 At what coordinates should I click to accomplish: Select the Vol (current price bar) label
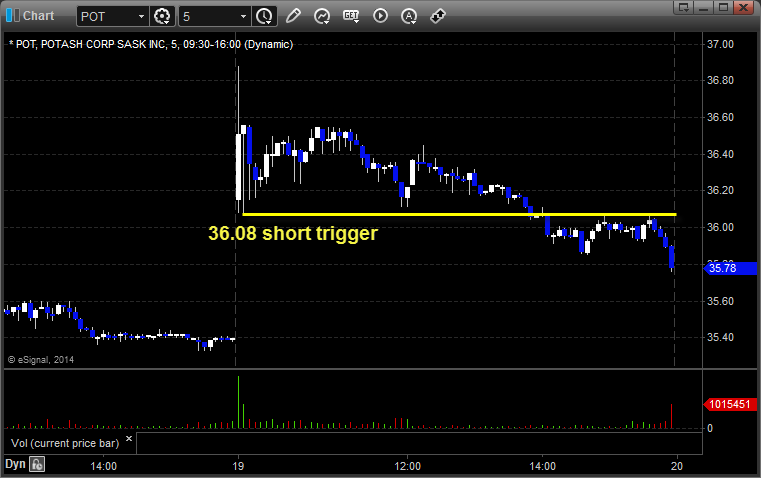coord(65,443)
